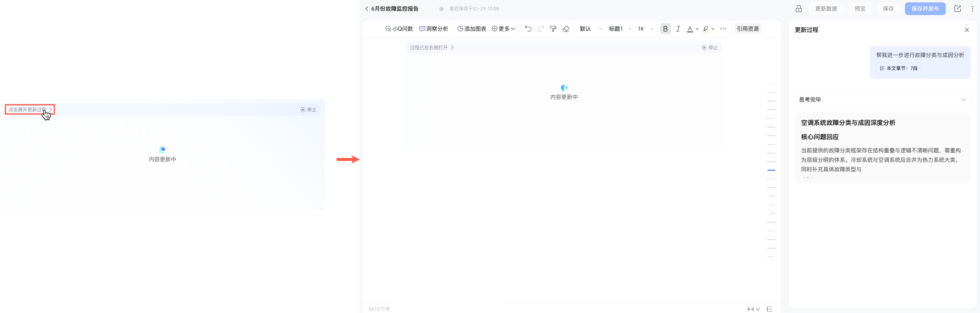Screen dimensions: 980x313
Task: Click 停止 to stop content updating
Action: click(x=710, y=48)
